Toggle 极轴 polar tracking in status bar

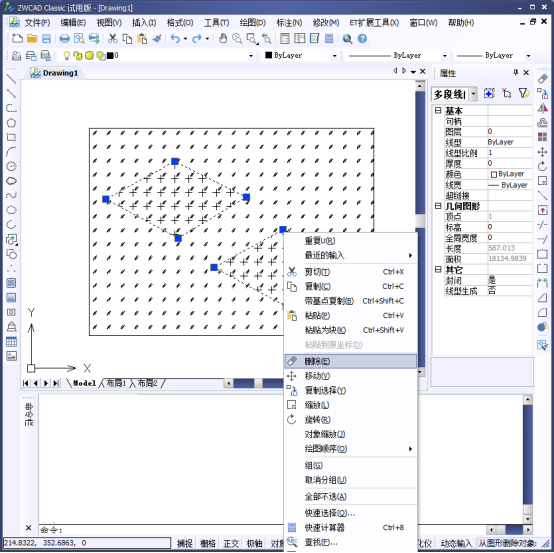(254, 543)
